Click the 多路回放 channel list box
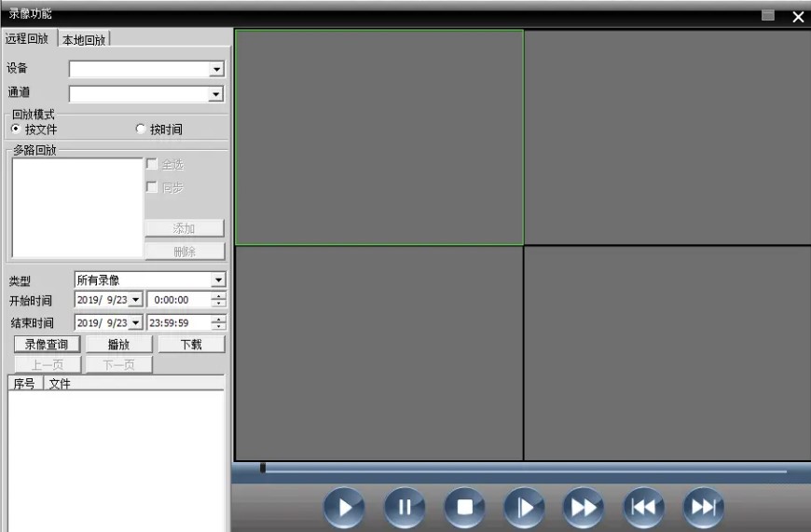The width and height of the screenshot is (811, 532). pyautogui.click(x=77, y=208)
